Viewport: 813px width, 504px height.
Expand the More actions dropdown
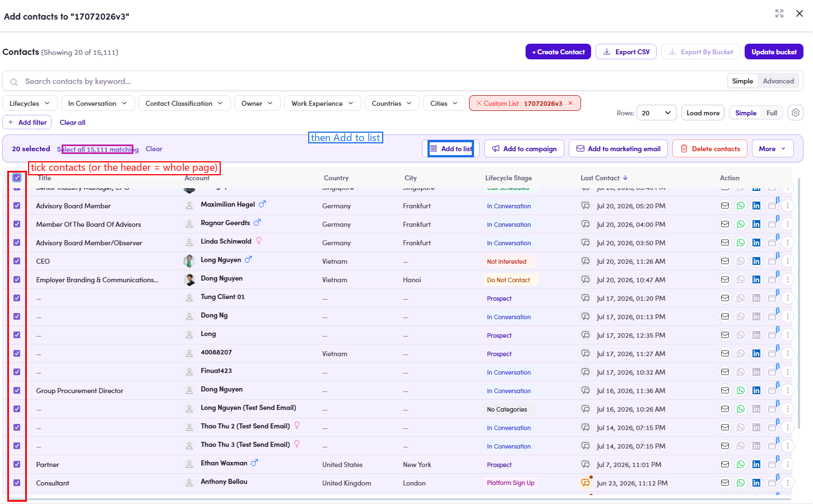(x=773, y=148)
